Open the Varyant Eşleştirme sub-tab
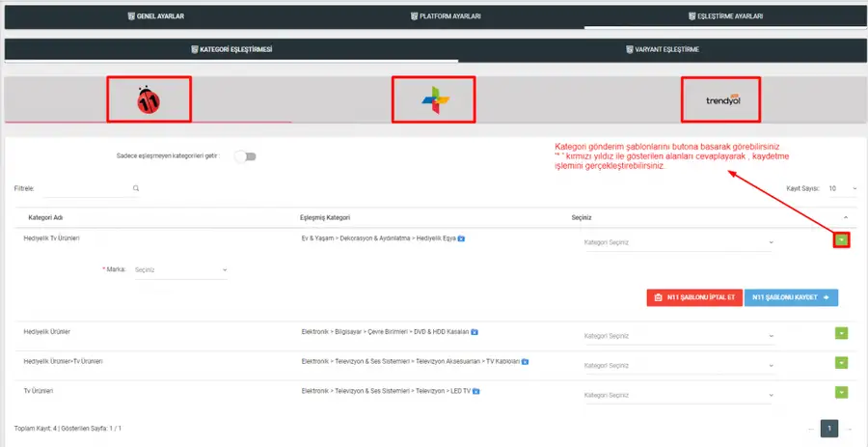Viewport: 868px width, 447px height. pos(662,50)
